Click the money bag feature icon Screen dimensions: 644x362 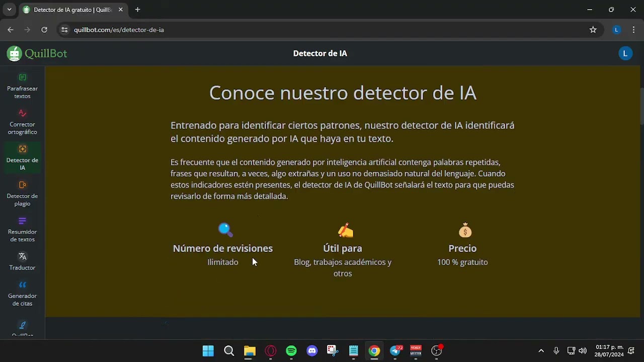[465, 230]
